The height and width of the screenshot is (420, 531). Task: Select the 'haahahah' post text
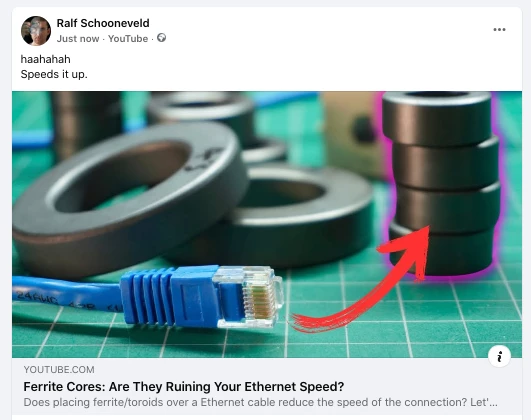pyautogui.click(x=45, y=59)
